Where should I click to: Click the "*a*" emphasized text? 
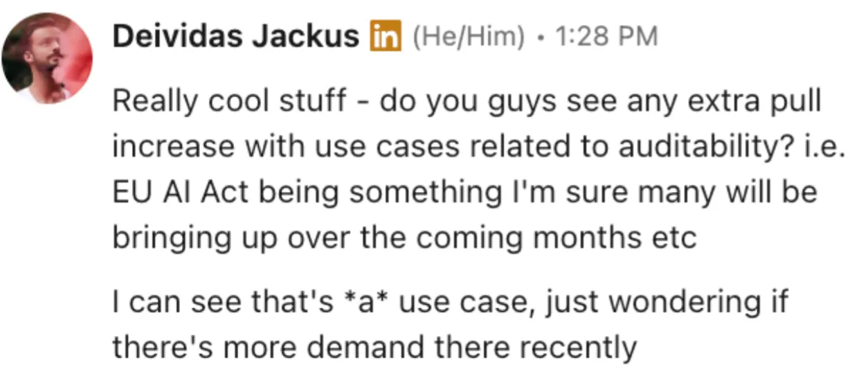pyautogui.click(x=371, y=302)
